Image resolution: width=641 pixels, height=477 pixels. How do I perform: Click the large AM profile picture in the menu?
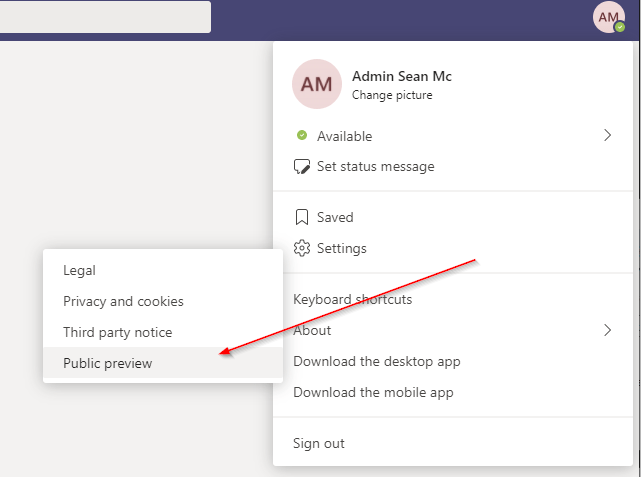(316, 85)
